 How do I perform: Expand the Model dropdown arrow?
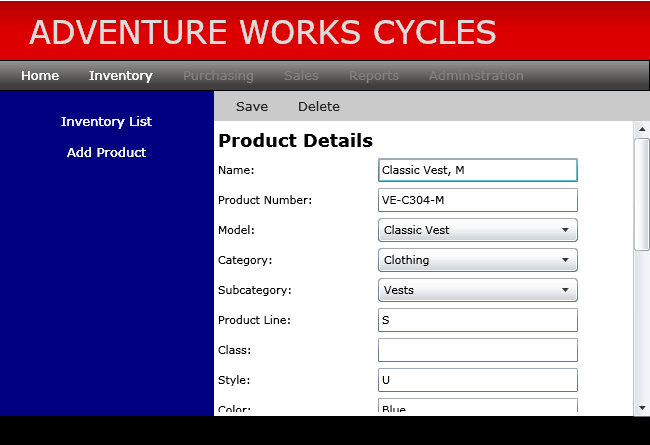(x=565, y=230)
